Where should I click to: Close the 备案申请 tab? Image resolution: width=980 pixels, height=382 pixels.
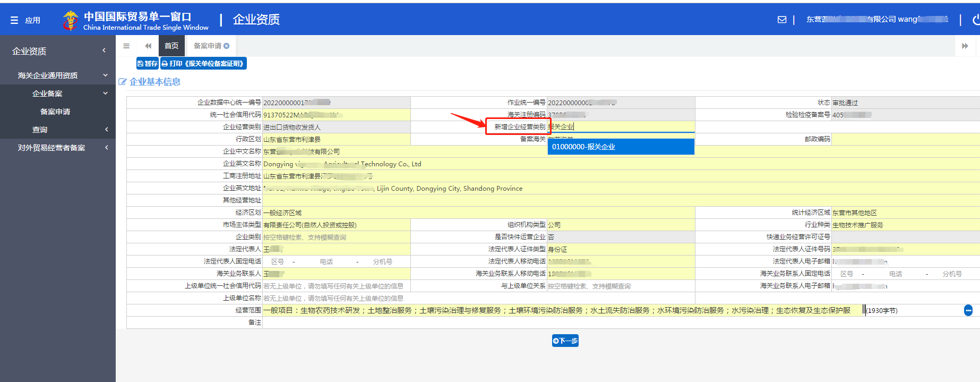point(227,46)
